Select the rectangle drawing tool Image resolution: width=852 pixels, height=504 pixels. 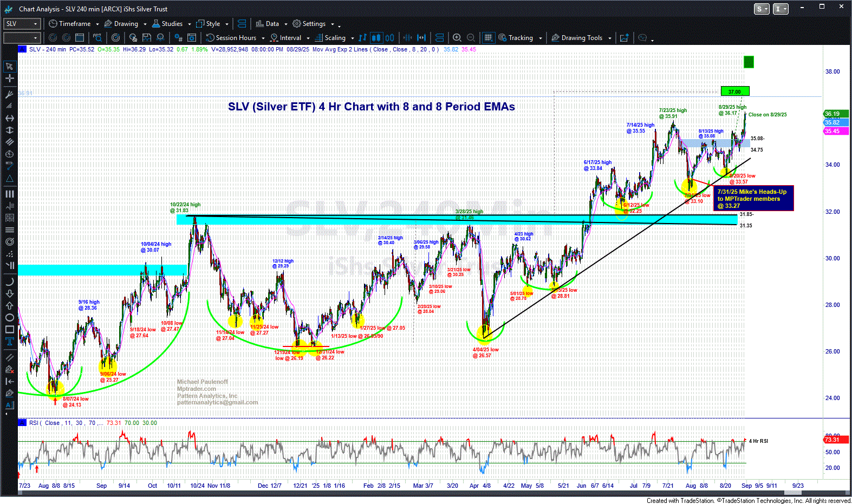coord(9,329)
